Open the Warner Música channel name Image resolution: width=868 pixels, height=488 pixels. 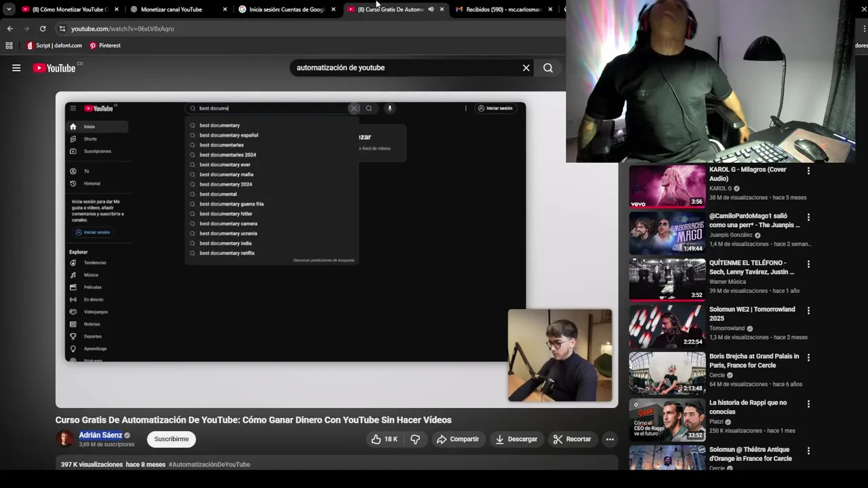[x=728, y=282]
